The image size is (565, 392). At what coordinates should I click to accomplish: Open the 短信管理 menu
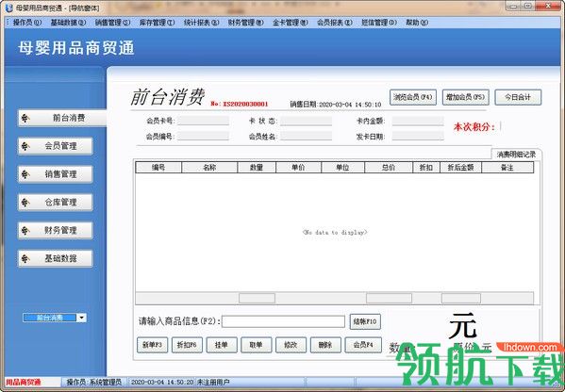[x=378, y=23]
